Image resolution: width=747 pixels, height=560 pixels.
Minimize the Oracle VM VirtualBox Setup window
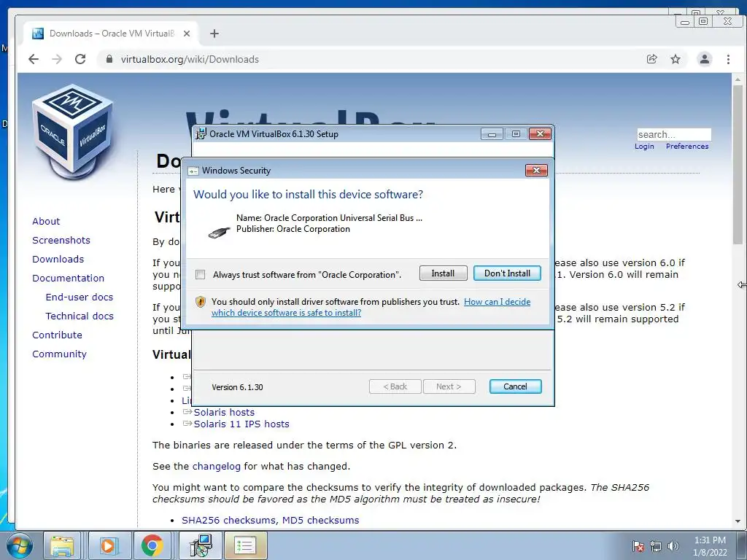[x=492, y=134]
